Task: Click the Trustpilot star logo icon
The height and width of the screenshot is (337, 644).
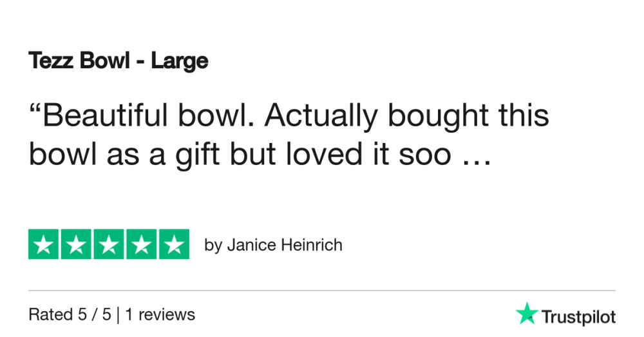Action: (527, 314)
